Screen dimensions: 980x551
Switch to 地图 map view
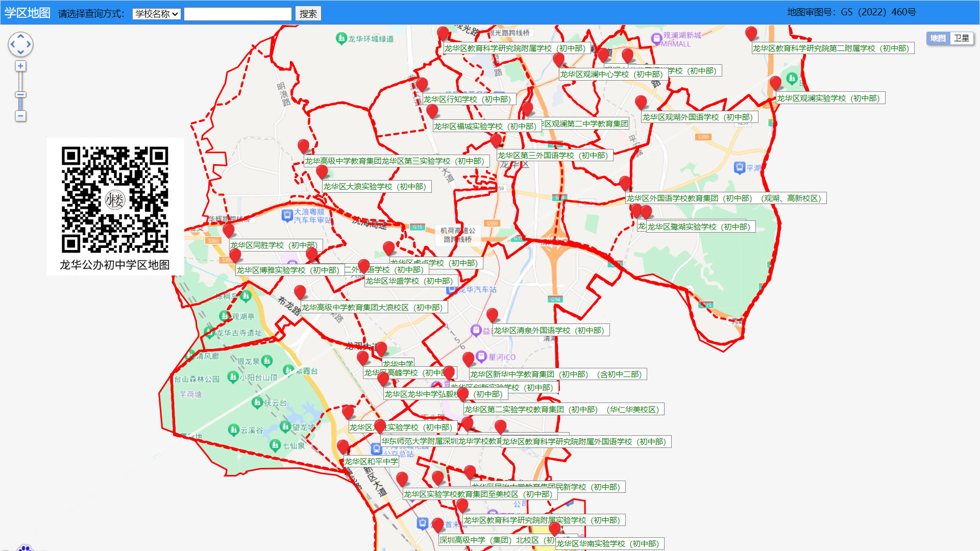(938, 38)
